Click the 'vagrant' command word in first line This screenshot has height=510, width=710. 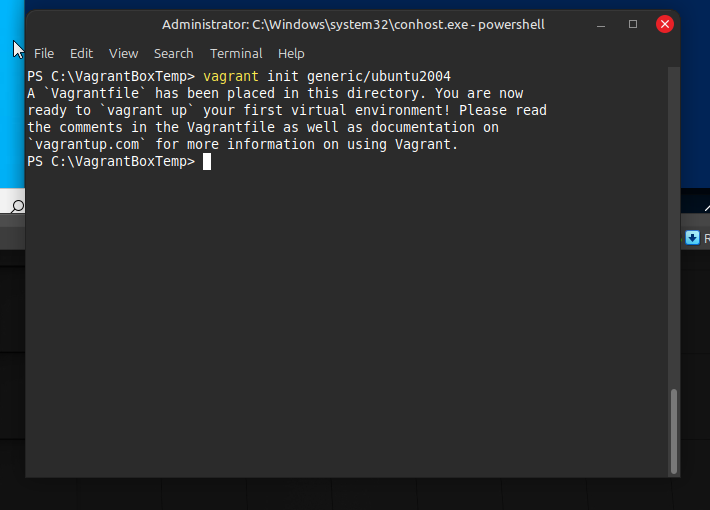click(231, 76)
